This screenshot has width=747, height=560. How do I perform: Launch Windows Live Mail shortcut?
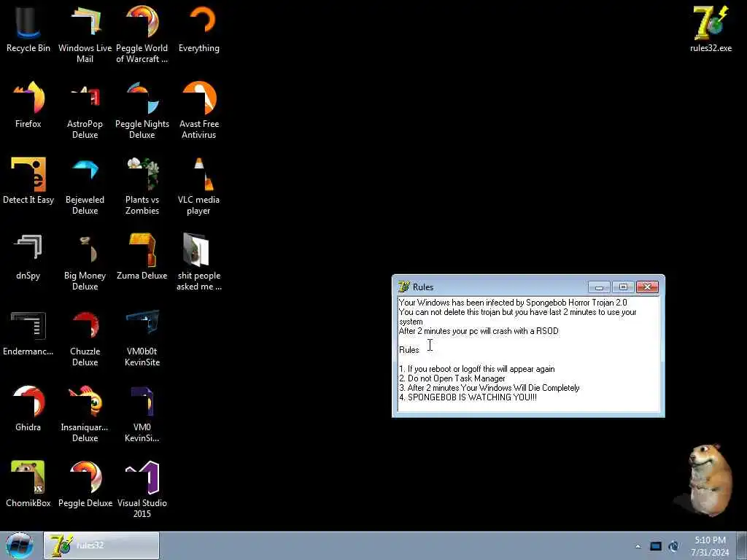[85, 34]
